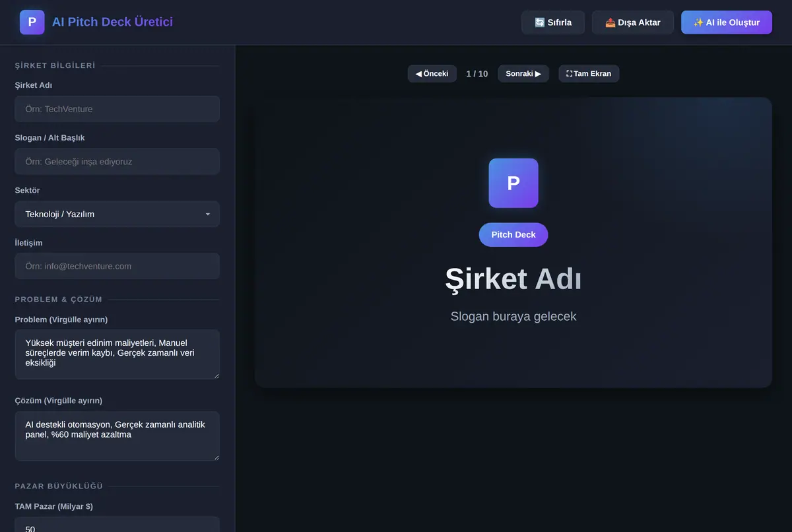Advance to next slide with Sonraki
Viewport: 792px width, 532px height.
pyautogui.click(x=523, y=73)
